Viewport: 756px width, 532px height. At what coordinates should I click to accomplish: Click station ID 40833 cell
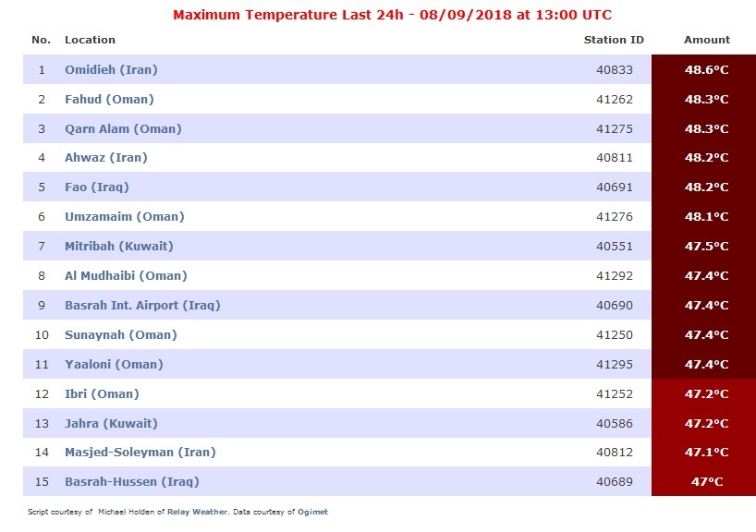pos(615,70)
